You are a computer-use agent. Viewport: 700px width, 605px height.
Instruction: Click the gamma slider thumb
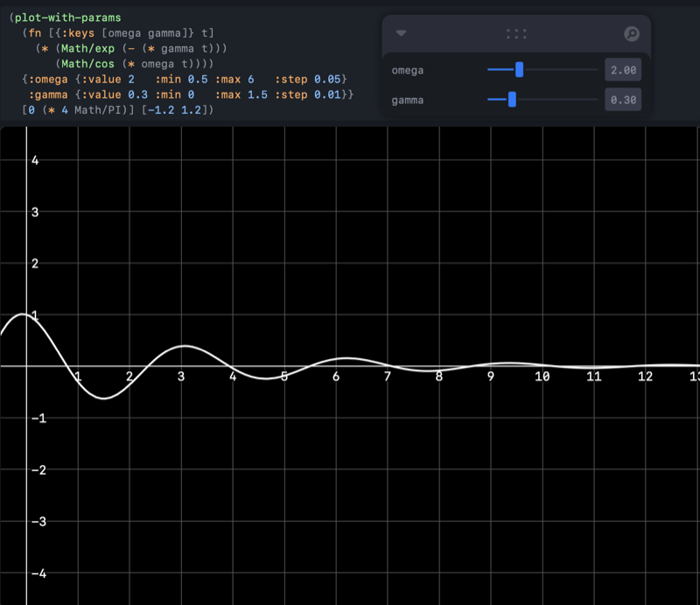pyautogui.click(x=512, y=99)
